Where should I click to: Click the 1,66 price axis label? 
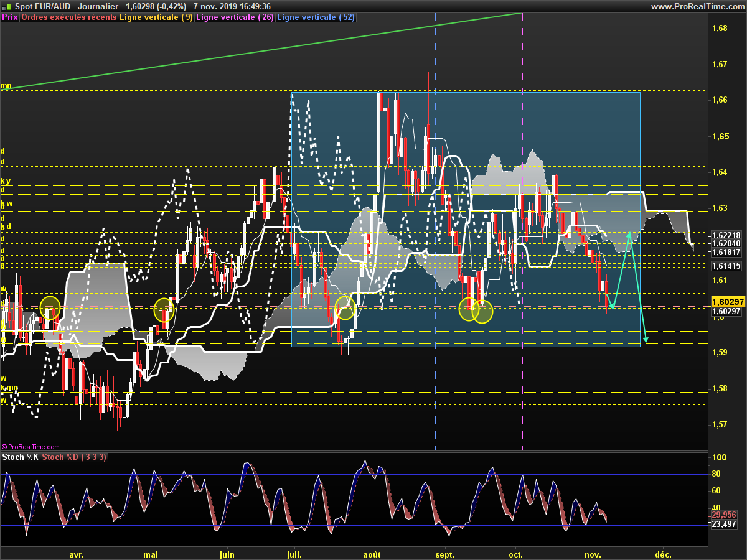[719, 100]
